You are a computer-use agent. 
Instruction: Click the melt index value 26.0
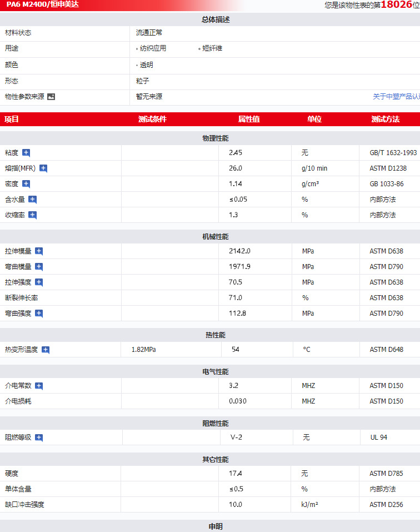coord(235,168)
